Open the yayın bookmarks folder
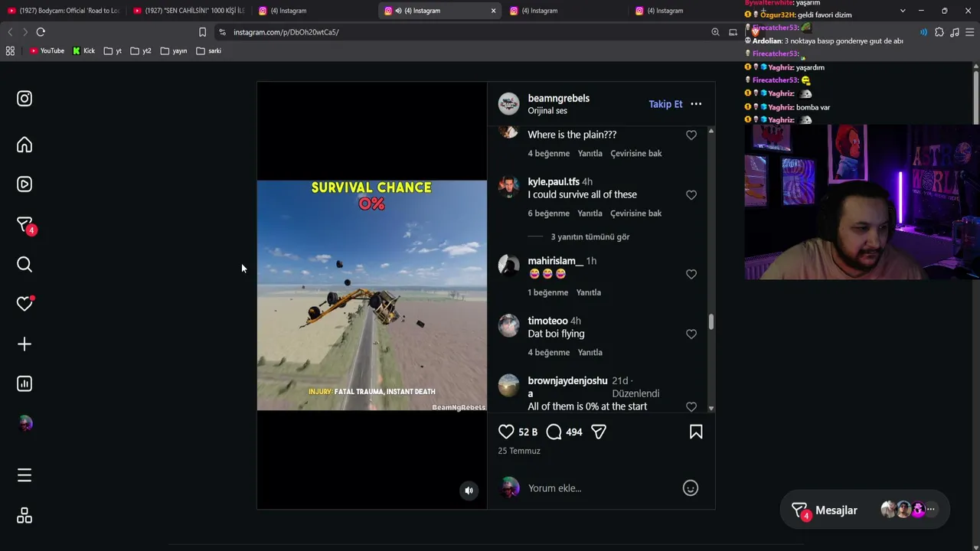The image size is (980, 551). pyautogui.click(x=174, y=51)
